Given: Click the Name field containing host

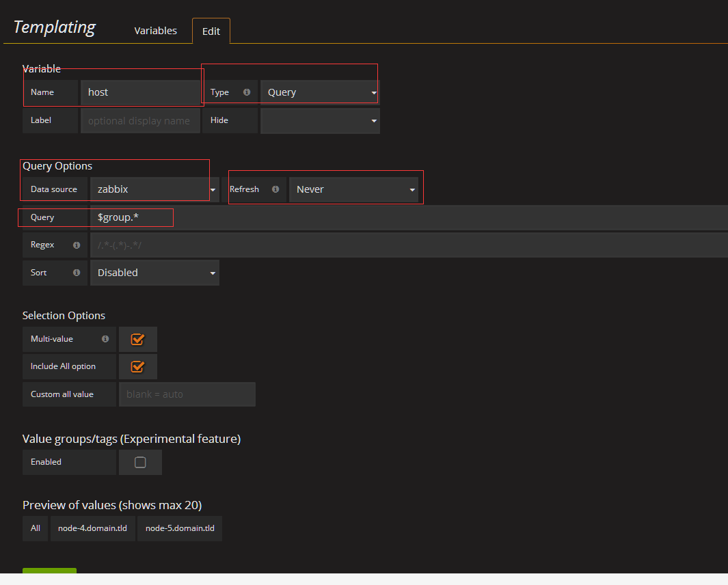Looking at the screenshot, I should [140, 92].
